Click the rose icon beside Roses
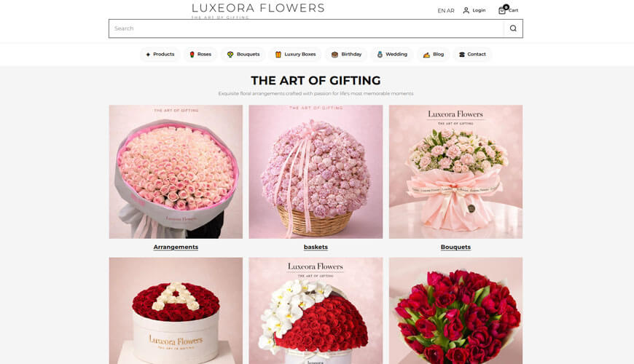Screen dimensions: 634x364 click(192, 55)
